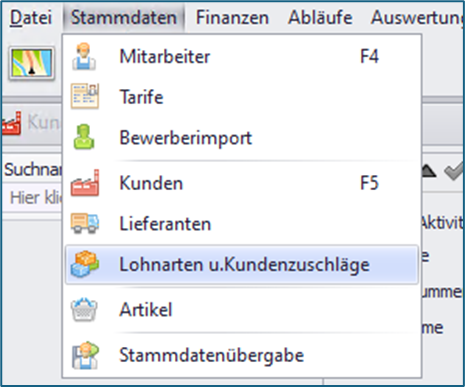Click the Lieferanten truck icon
465x387 pixels.
pyautogui.click(x=85, y=223)
